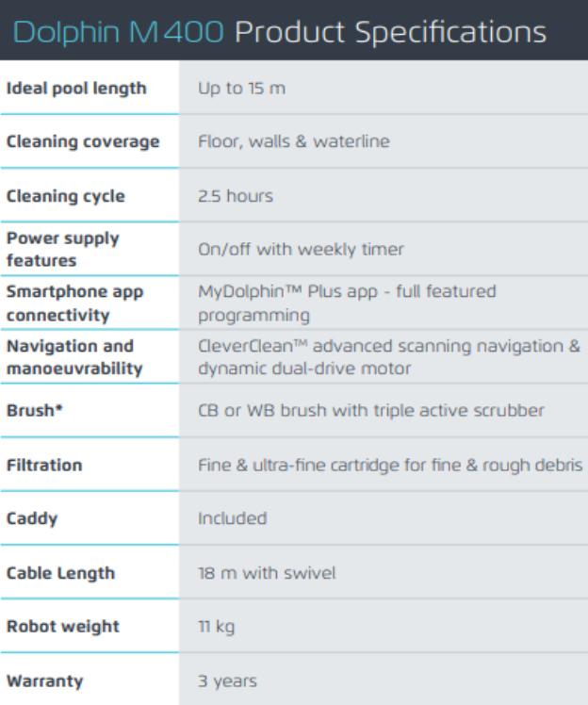The image size is (588, 705).
Task: Select the Smartphone app connectivity label
Action: 74,303
